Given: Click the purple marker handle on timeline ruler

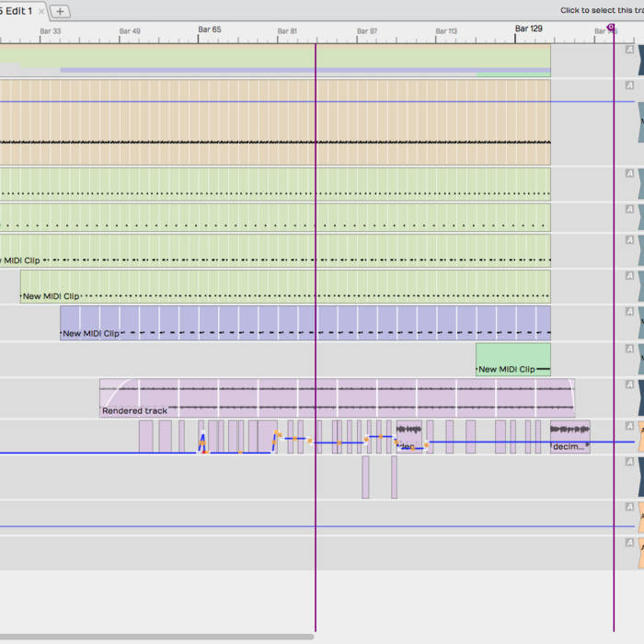Looking at the screenshot, I should point(611,29).
